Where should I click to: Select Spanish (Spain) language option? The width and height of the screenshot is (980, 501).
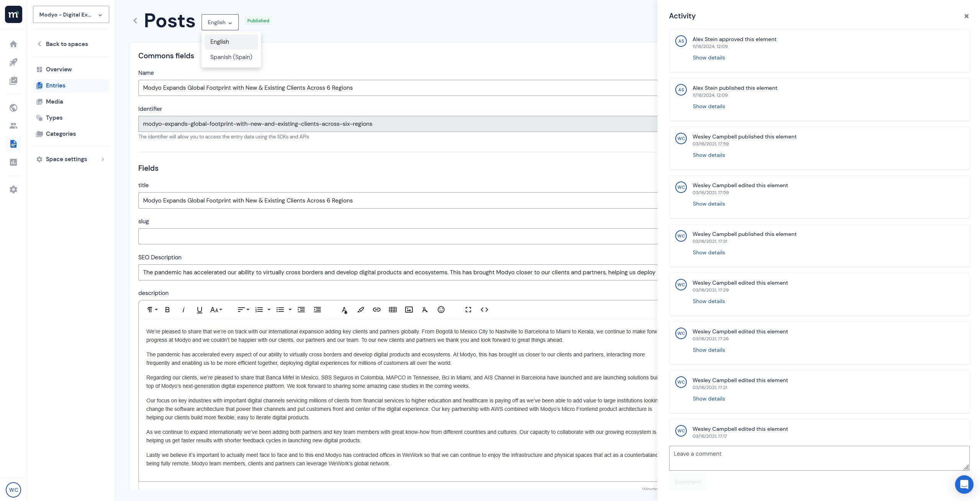pyautogui.click(x=231, y=57)
